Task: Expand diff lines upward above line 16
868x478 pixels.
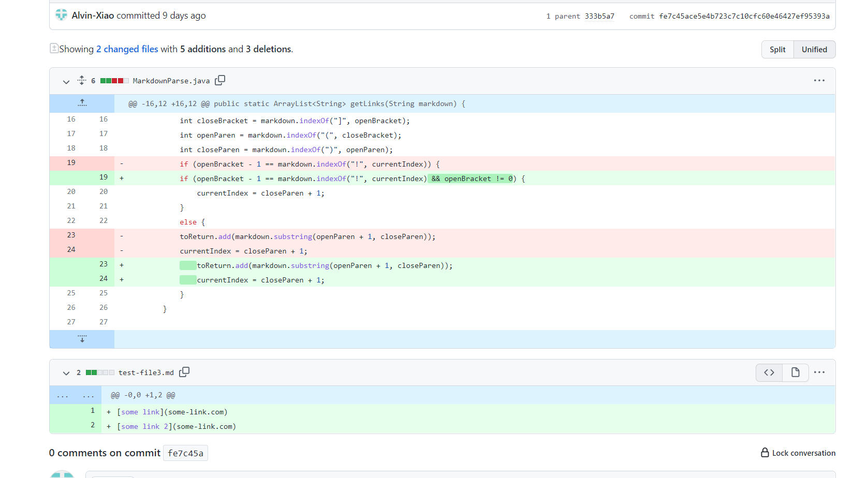Action: 82,103
